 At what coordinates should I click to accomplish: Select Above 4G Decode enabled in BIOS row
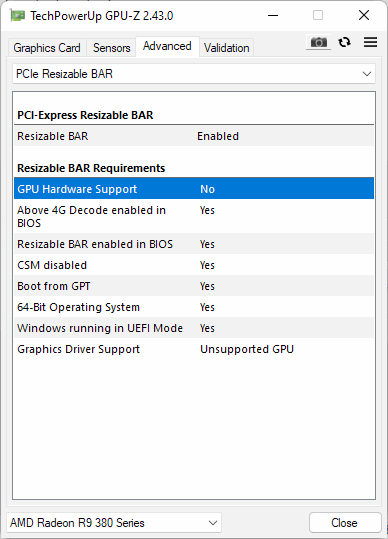pos(194,216)
